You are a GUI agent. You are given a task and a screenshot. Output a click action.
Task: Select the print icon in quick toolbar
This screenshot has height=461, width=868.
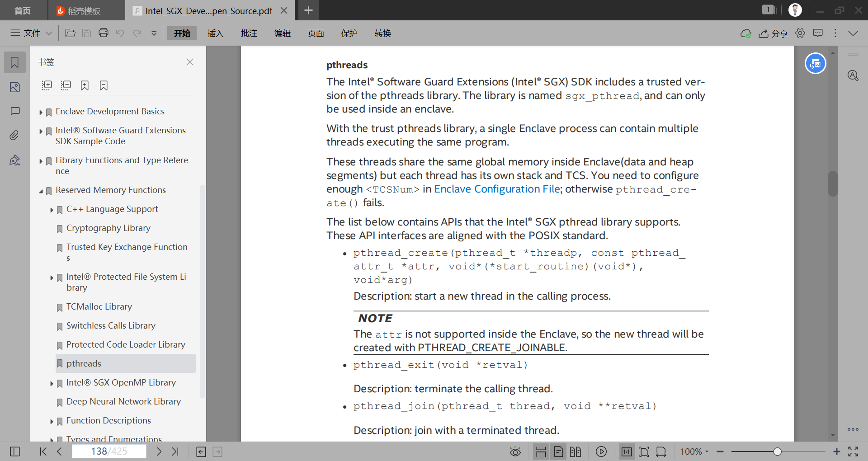pos(103,33)
